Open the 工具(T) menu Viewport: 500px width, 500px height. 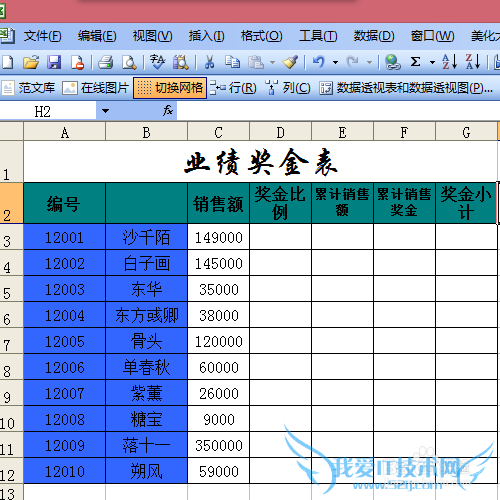point(318,36)
